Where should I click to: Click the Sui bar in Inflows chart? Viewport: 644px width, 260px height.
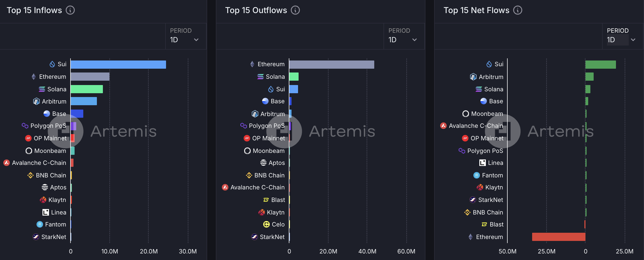click(x=118, y=65)
